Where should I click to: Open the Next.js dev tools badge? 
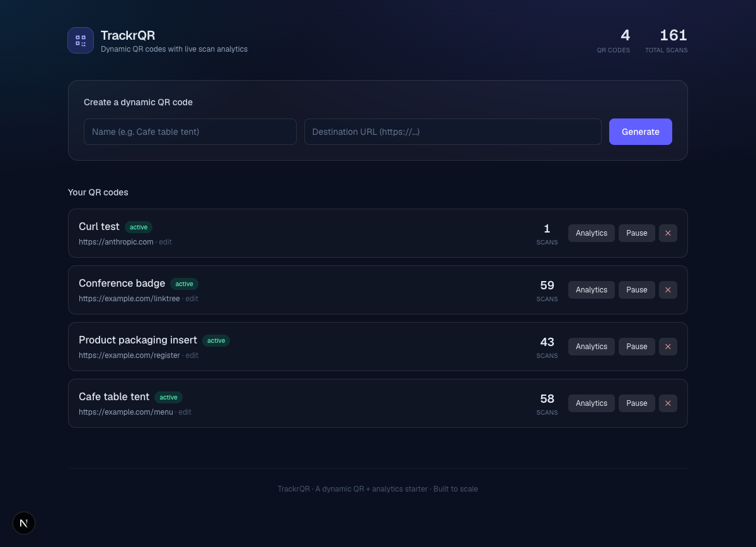pyautogui.click(x=24, y=523)
